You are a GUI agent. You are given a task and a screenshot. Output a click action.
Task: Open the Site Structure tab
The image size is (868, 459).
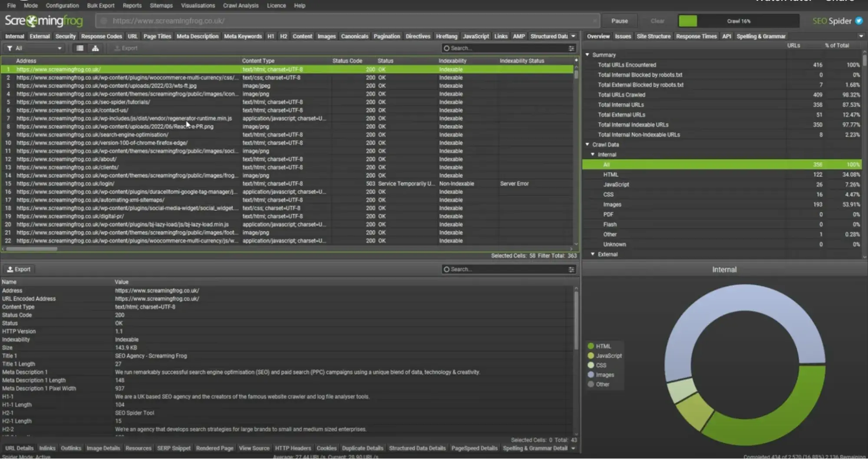point(653,37)
